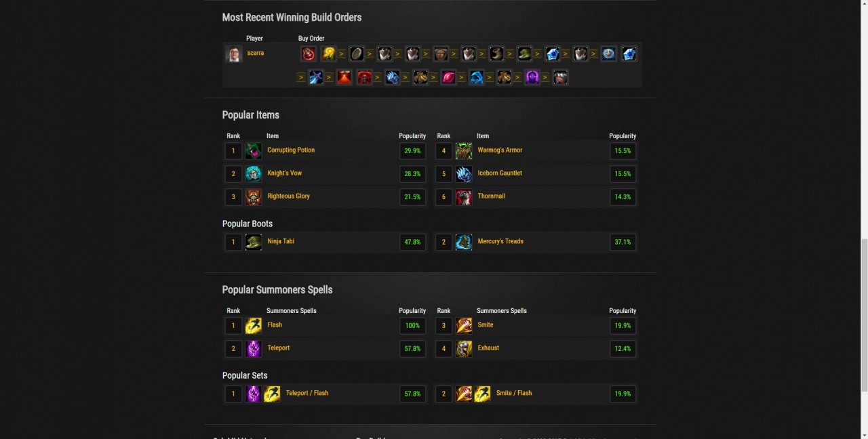This screenshot has height=439, width=868.
Task: Open the Smite / Flash set link
Action: (x=514, y=393)
